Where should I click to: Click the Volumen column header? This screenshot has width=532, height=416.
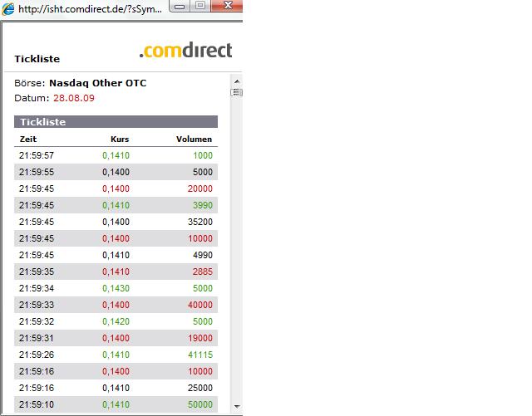tap(194, 139)
